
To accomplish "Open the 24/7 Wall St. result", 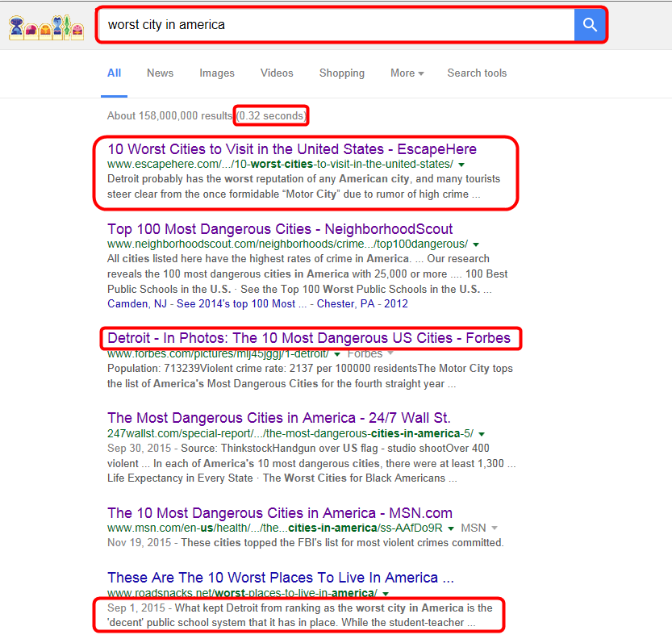I will click(278, 418).
